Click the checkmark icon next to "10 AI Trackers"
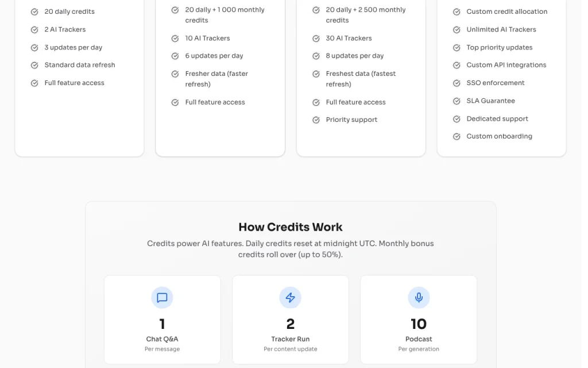The height and width of the screenshot is (368, 588). (x=175, y=39)
